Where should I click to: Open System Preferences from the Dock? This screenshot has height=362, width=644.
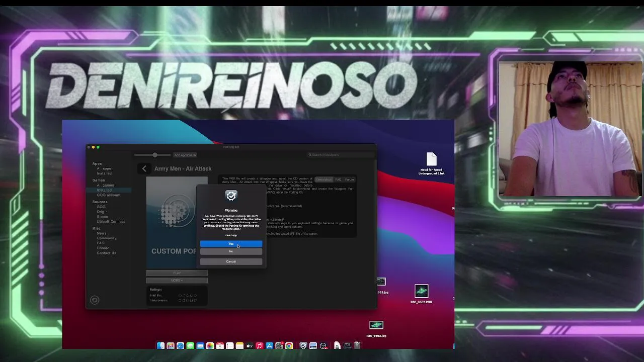tap(279, 345)
